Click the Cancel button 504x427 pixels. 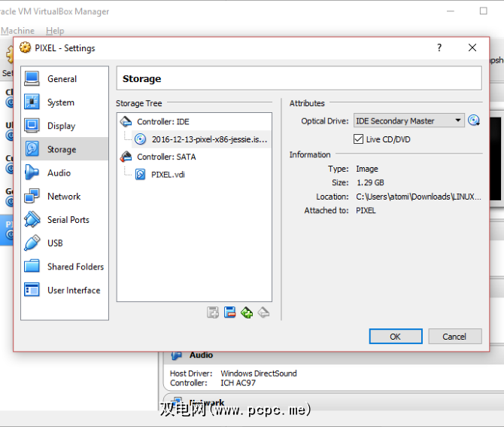(x=455, y=337)
